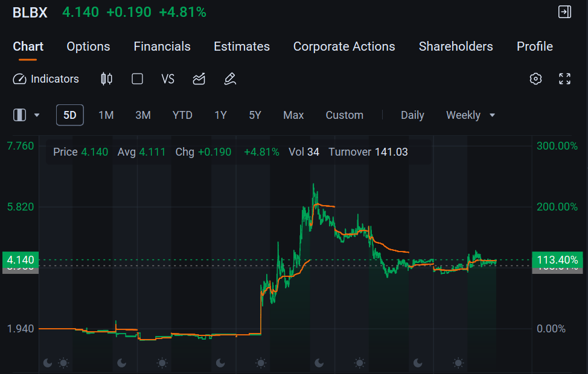Click the 4.140 price in the header
Screen dimensions: 588x374
point(81,13)
